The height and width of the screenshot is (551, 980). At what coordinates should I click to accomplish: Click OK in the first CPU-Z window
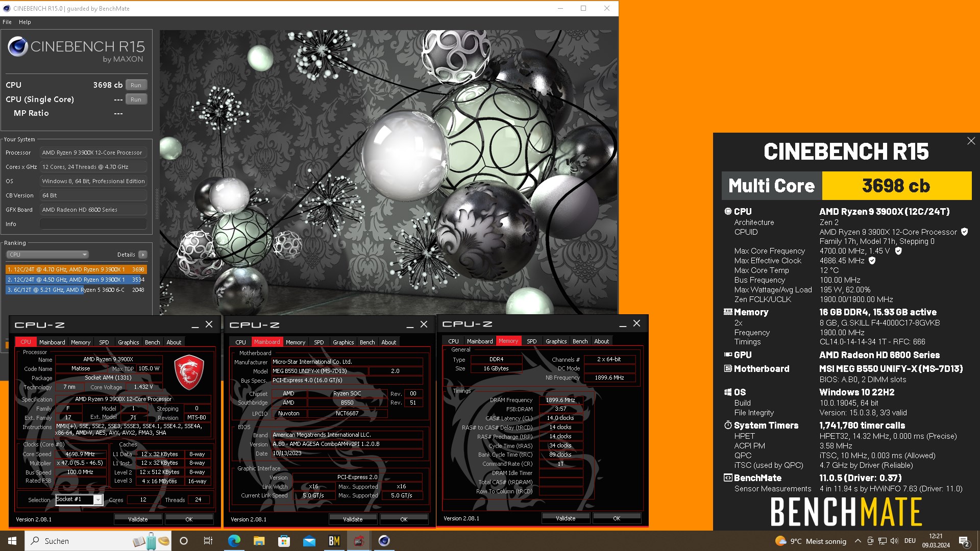[189, 519]
